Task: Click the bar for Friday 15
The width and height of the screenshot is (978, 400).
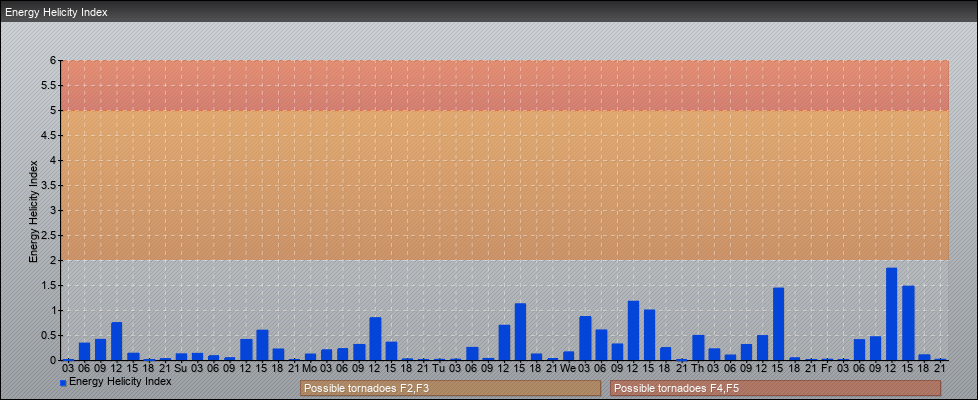Action: point(908,323)
